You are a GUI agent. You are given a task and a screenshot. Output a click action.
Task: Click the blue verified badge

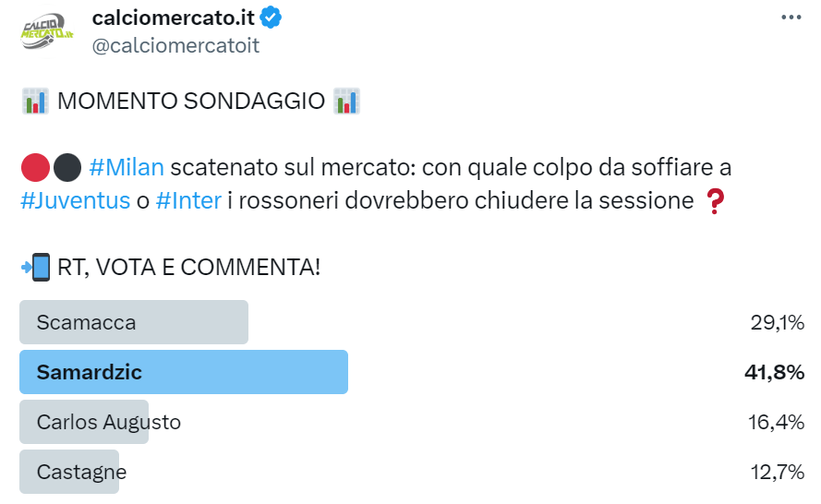click(x=272, y=18)
